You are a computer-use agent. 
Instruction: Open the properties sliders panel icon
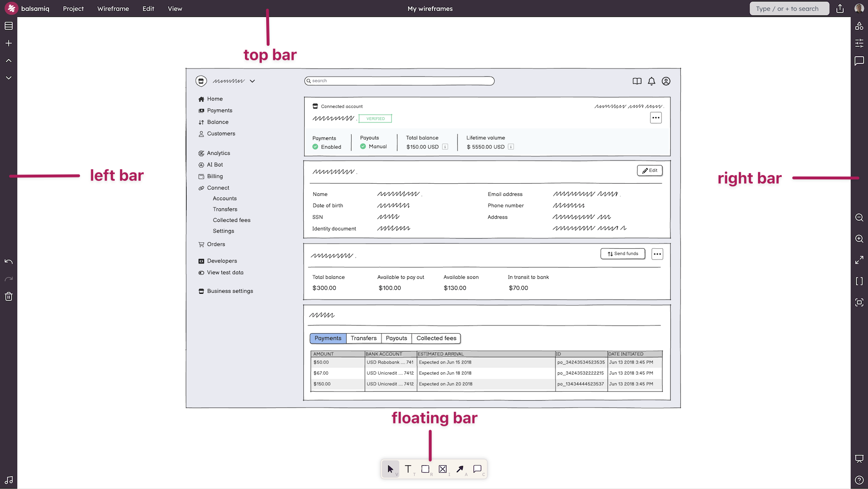[x=859, y=43]
